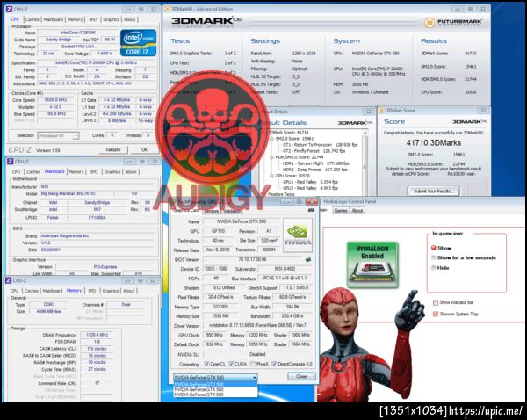Open the Games tab in HydraLogix Control Panel

pyautogui.click(x=341, y=211)
